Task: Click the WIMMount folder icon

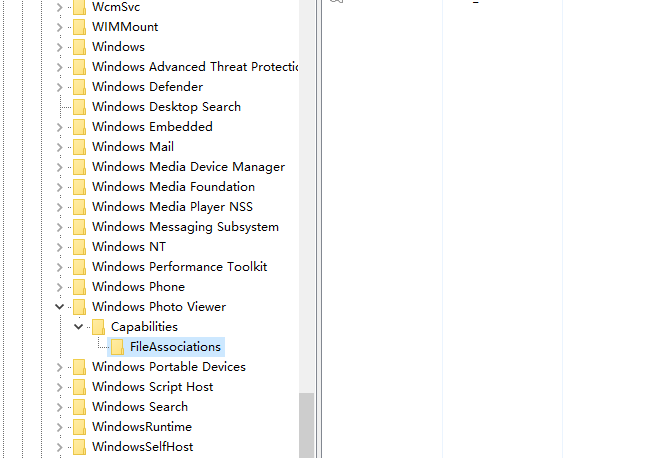Action: coord(79,27)
